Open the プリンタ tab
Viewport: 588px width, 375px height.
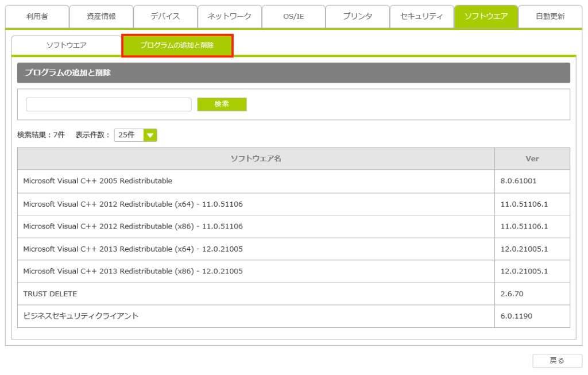[358, 17]
